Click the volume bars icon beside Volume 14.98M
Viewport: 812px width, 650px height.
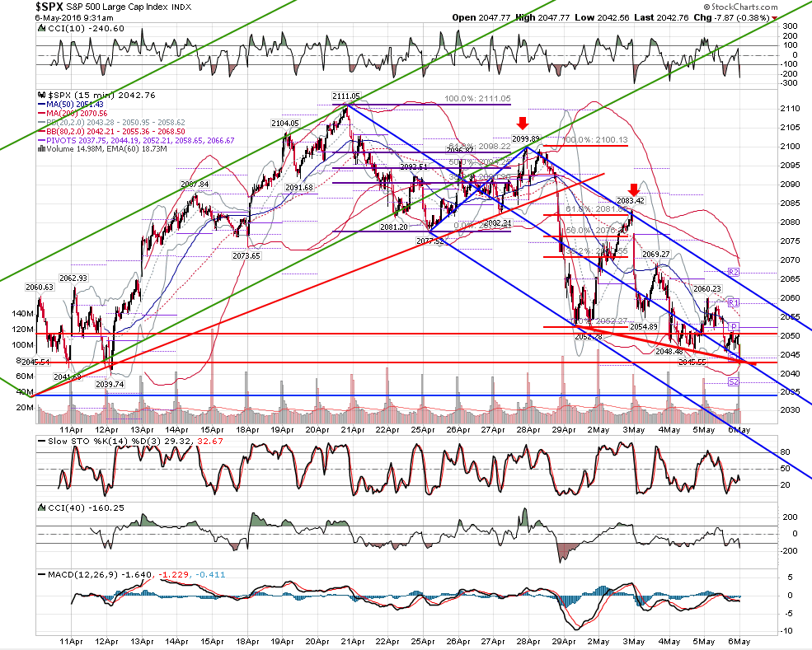tap(42, 149)
